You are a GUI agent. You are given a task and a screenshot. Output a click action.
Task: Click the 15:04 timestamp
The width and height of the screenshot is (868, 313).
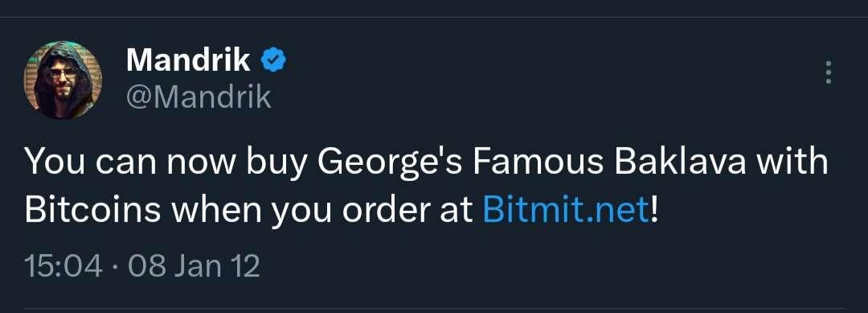coord(63,267)
